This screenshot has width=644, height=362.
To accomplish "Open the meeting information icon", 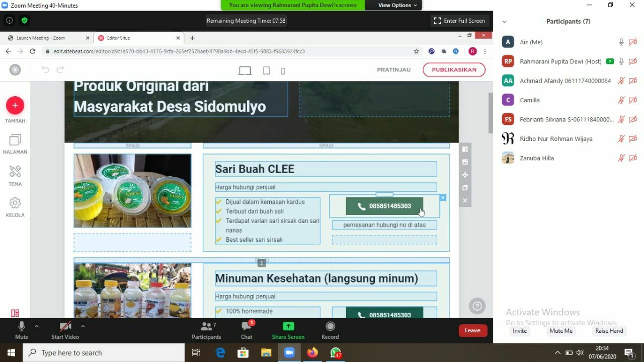I will pos(9,21).
